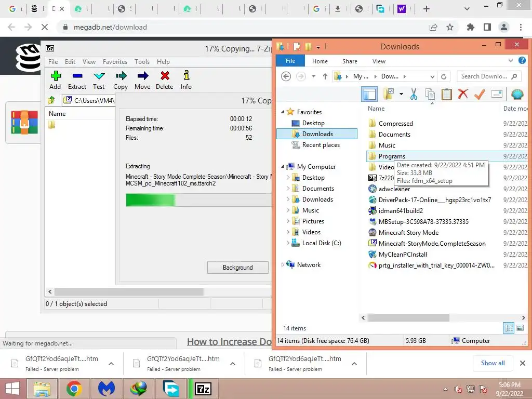This screenshot has height=399, width=532.
Task: Click the scissors Cut icon in Explorer
Action: [x=413, y=94]
